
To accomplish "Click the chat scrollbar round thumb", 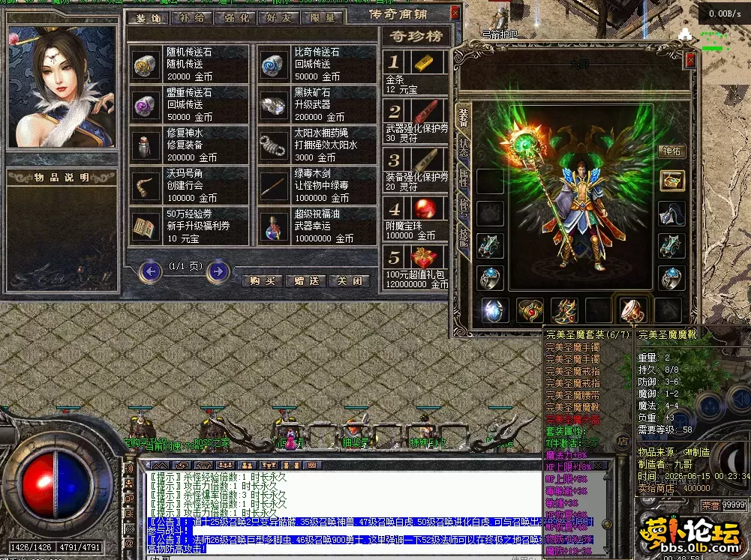I will (x=607, y=524).
